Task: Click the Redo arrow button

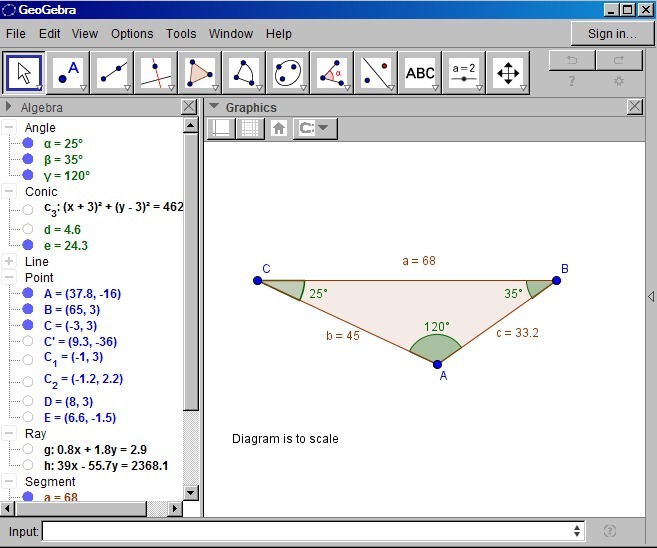Action: click(619, 60)
